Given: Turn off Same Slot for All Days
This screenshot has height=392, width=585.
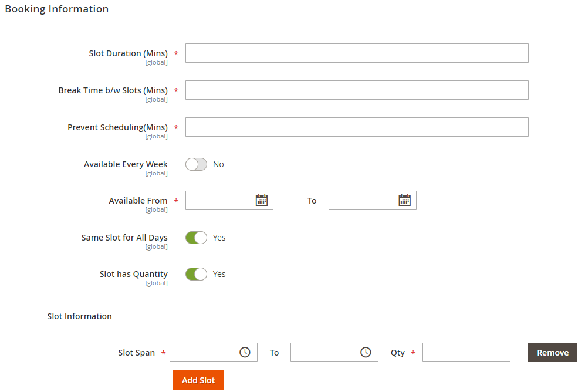Looking at the screenshot, I should (x=196, y=238).
